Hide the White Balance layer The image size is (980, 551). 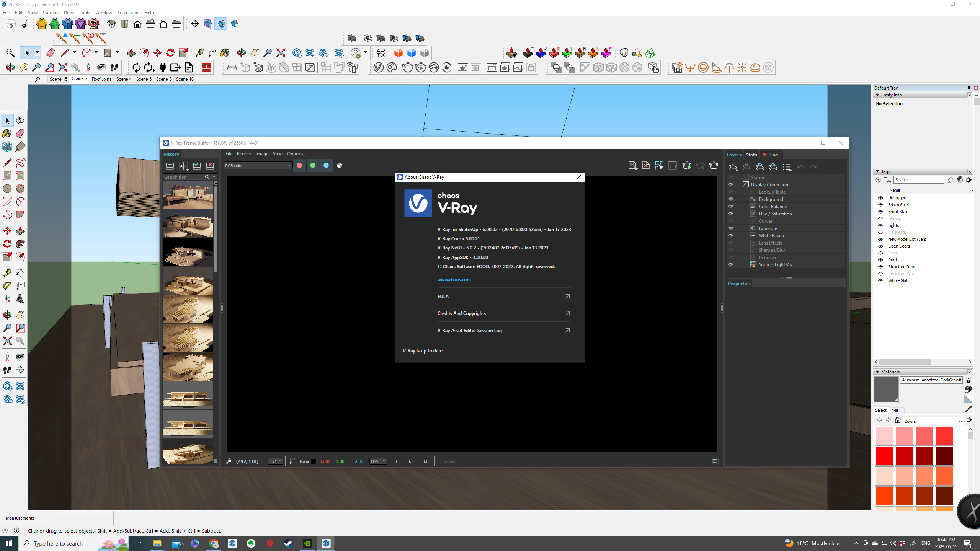pyautogui.click(x=731, y=235)
